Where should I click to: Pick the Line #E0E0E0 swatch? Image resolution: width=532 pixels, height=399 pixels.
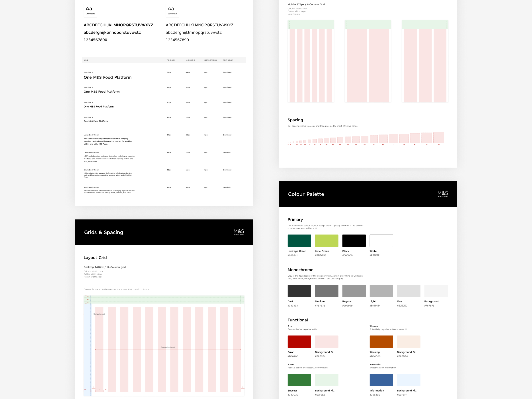click(409, 291)
